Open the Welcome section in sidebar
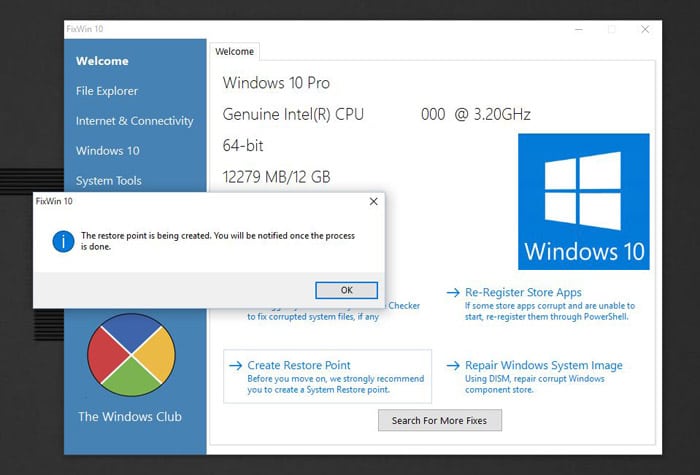The height and width of the screenshot is (475, 700). coord(102,61)
